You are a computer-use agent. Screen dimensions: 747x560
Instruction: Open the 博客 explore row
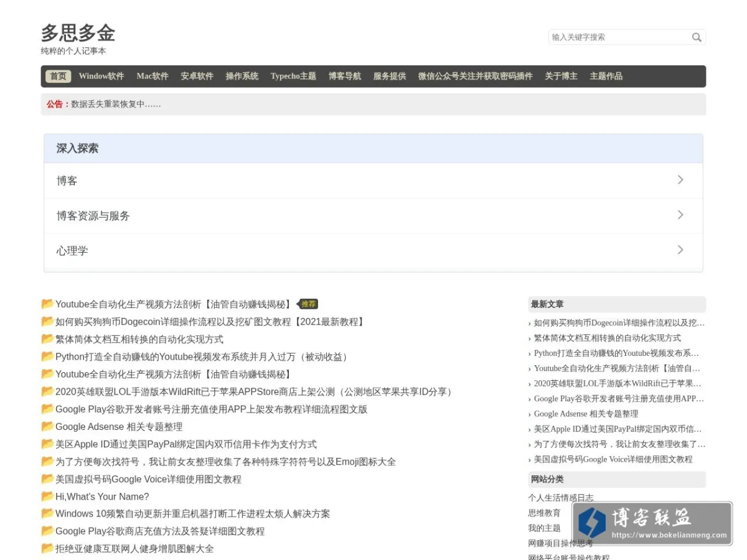tap(374, 180)
